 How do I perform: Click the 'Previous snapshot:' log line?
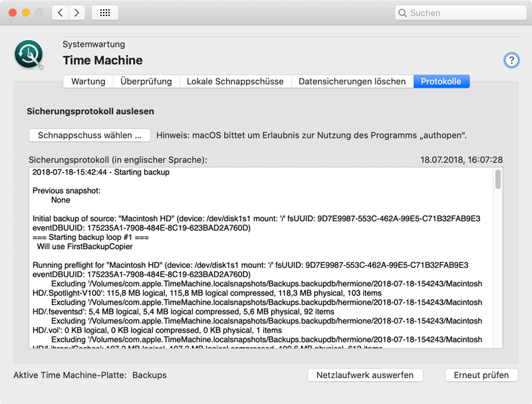tap(66, 191)
